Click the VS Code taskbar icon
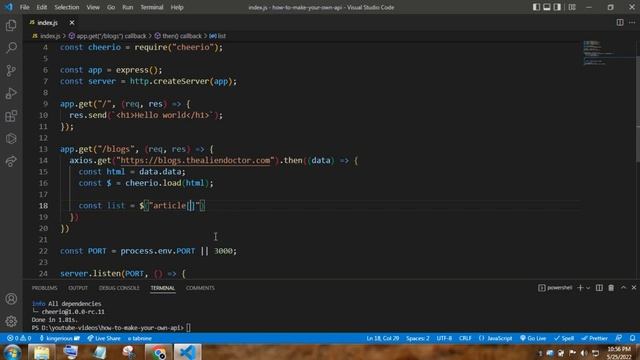This screenshot has width=640, height=360. click(x=187, y=352)
